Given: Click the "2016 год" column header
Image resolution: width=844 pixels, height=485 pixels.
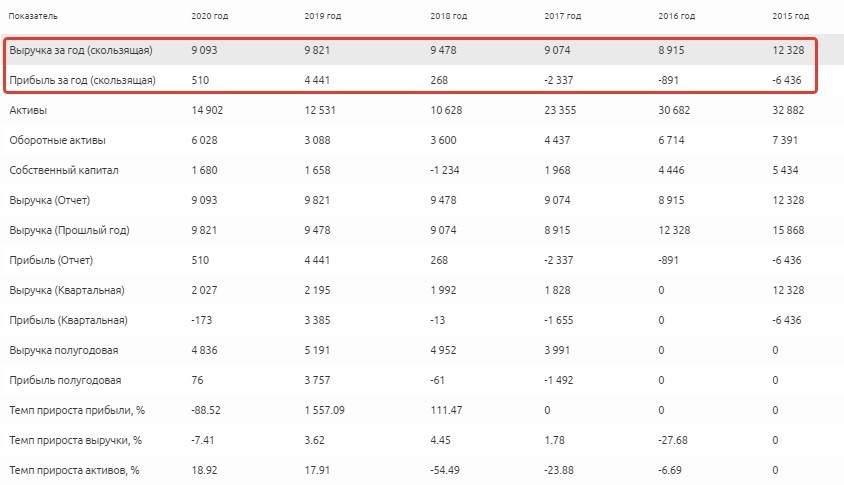Looking at the screenshot, I should (x=677, y=17).
